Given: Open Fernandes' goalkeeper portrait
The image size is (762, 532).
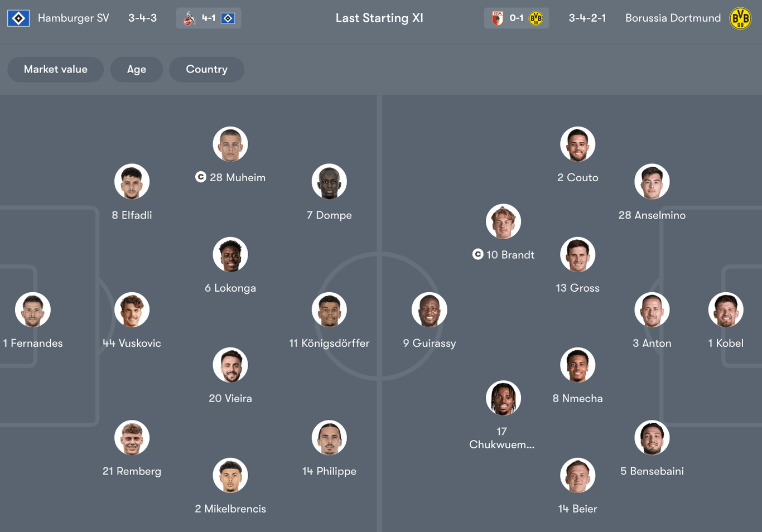Looking at the screenshot, I should [x=32, y=309].
